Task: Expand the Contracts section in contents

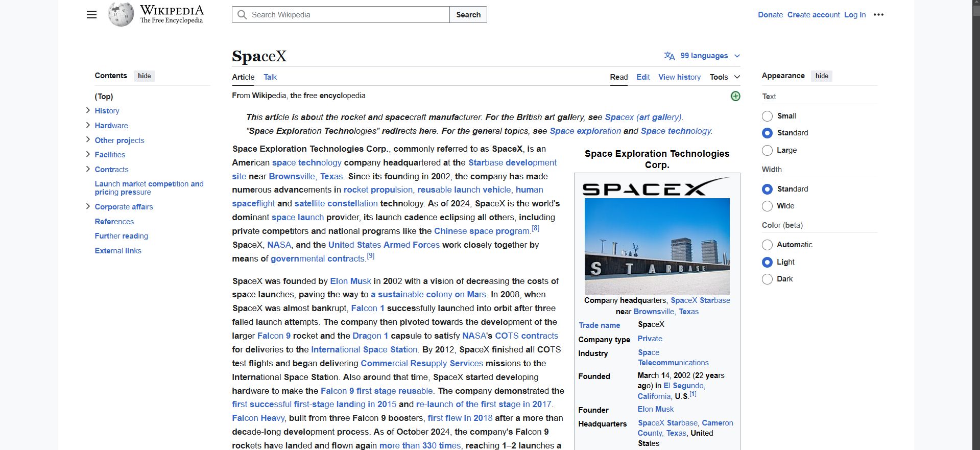Action: [88, 169]
